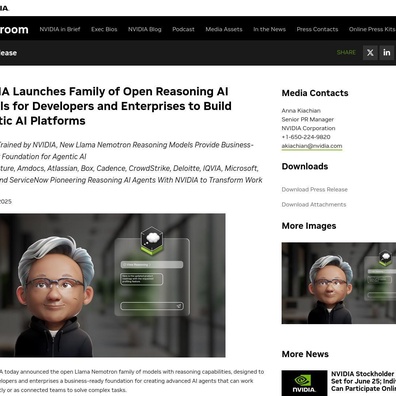396x396 pixels.
Task: Click the article headline text
Action: (x=116, y=106)
